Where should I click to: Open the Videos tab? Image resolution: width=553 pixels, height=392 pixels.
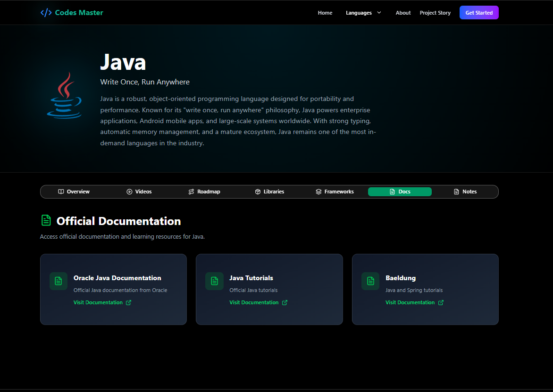139,192
